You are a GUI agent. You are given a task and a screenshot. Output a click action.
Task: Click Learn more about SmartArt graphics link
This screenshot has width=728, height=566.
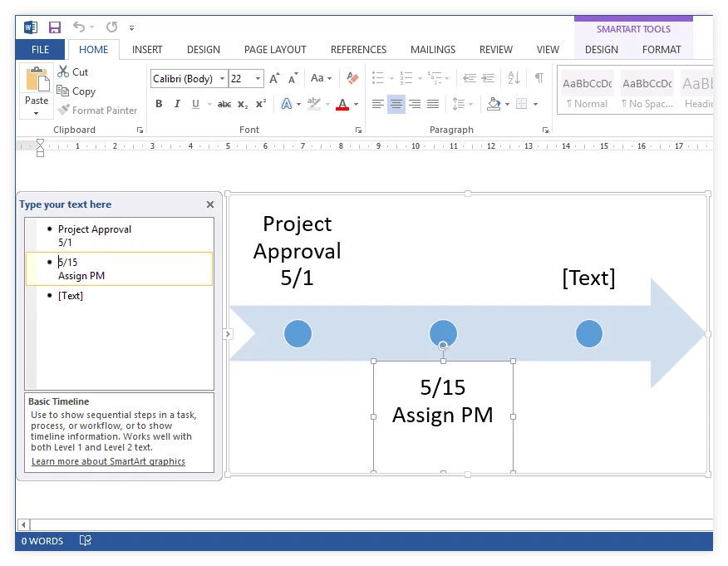tap(108, 461)
